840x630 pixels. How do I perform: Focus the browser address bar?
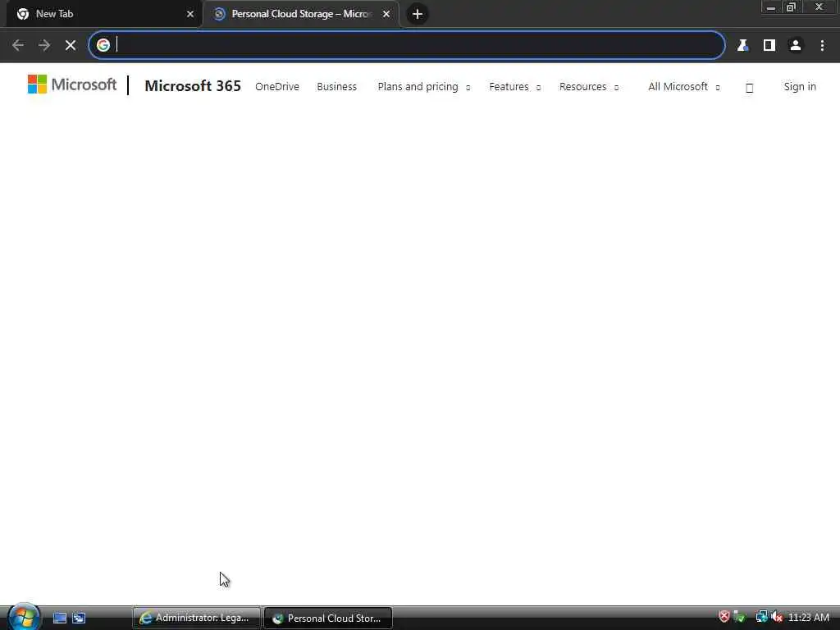point(407,46)
